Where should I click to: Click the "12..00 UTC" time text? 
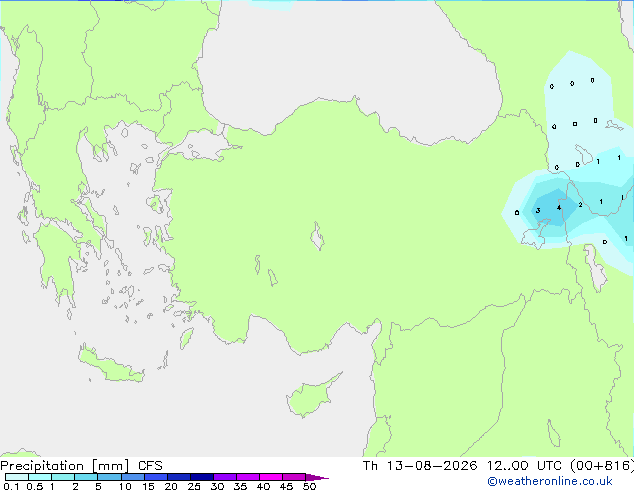click(524, 466)
